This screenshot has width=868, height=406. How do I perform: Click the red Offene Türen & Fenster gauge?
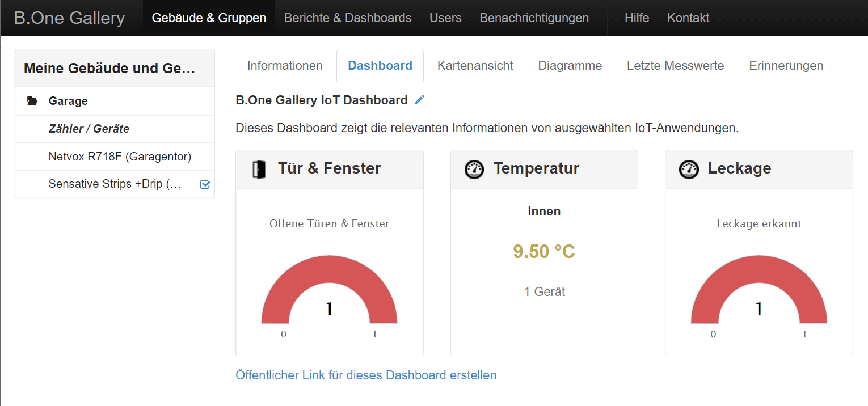[x=329, y=289]
